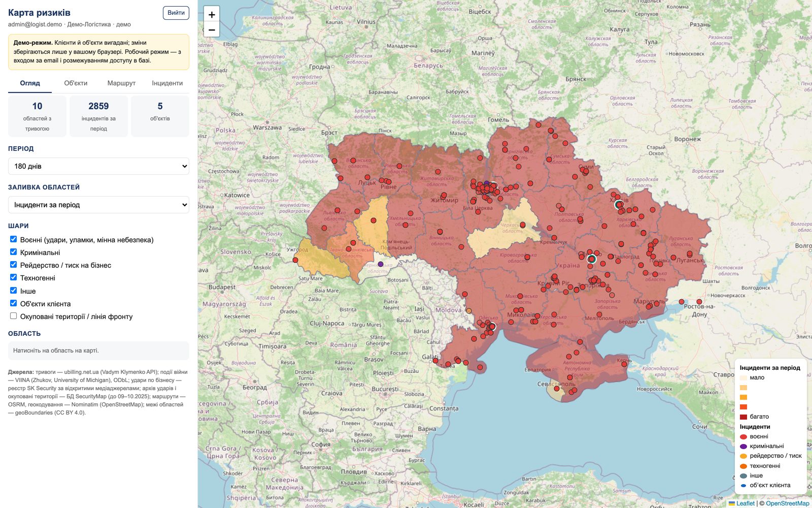Enable Окуповані території / лінія фронту layer

point(14,316)
